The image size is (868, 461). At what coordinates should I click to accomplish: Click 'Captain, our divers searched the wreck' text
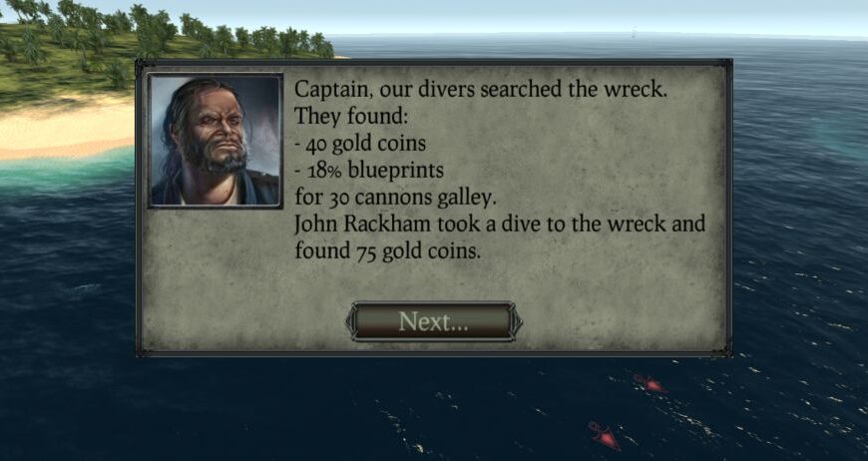click(x=481, y=90)
